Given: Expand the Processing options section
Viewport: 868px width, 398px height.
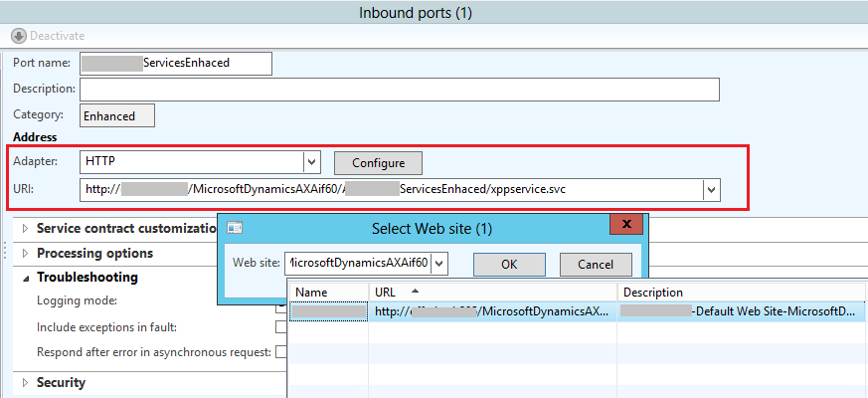Looking at the screenshot, I should click(26, 254).
